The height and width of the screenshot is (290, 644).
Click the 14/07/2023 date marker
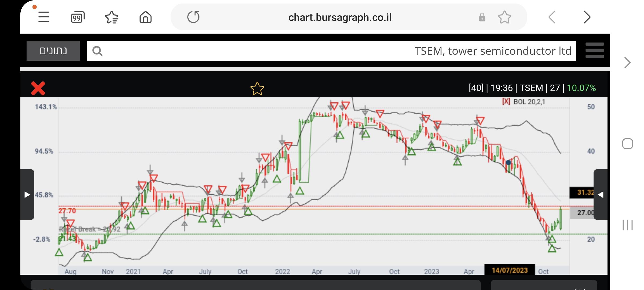[509, 270]
